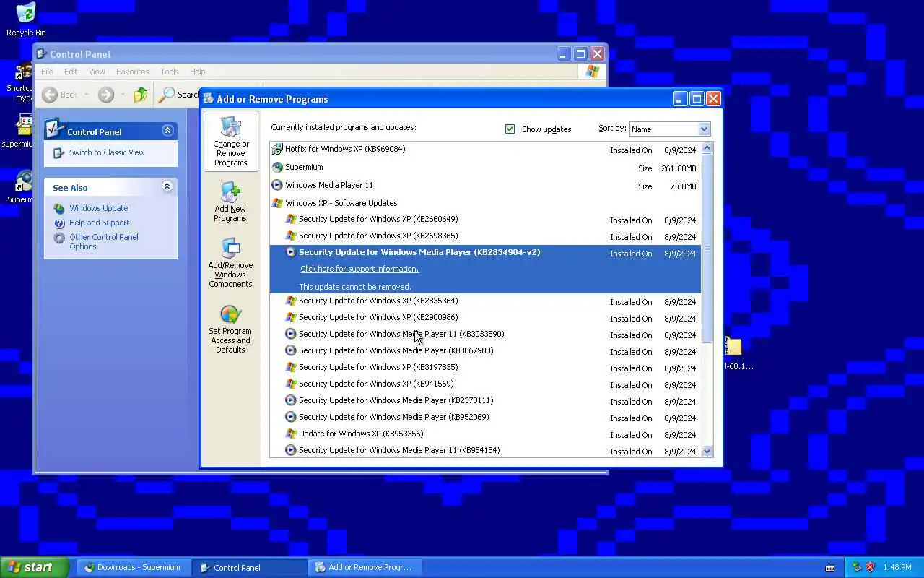Click the KB954154 Media Player 11 icon
The image size is (924, 578).
coord(291,450)
